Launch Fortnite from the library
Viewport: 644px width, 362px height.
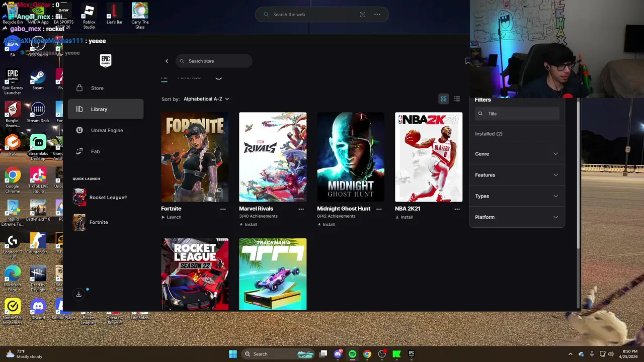171,217
